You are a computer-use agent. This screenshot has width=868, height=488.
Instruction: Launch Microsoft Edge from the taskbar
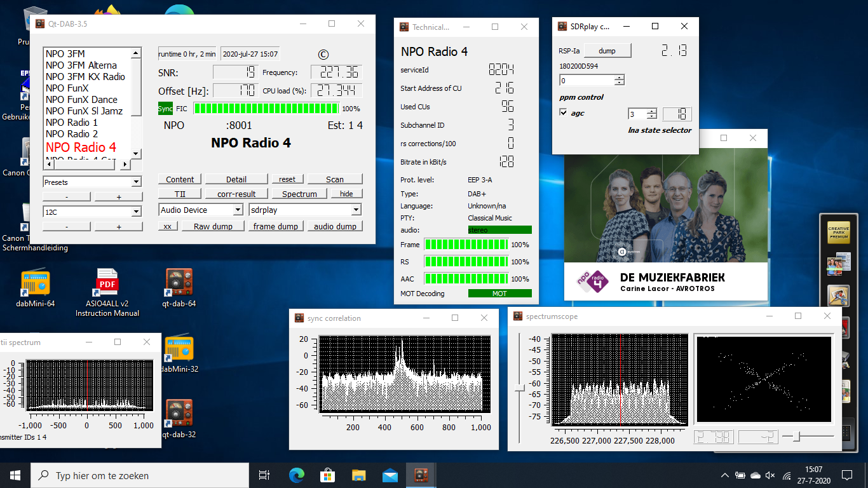coord(297,475)
